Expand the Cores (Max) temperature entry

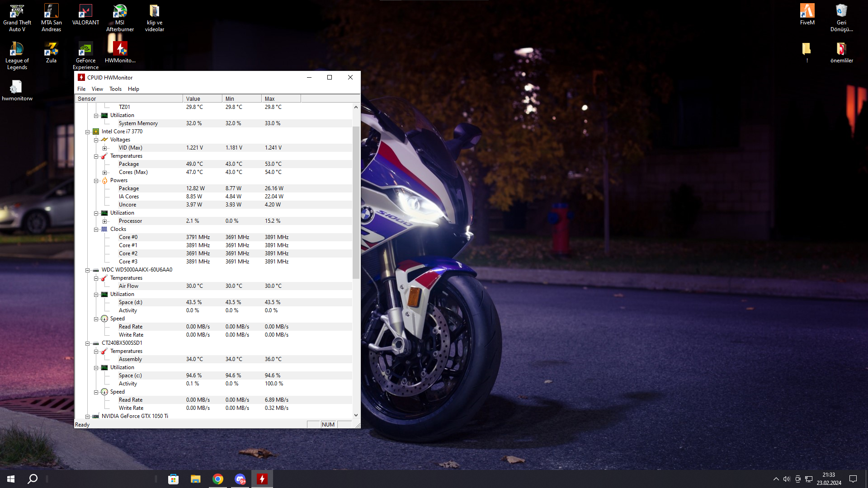[104, 173]
